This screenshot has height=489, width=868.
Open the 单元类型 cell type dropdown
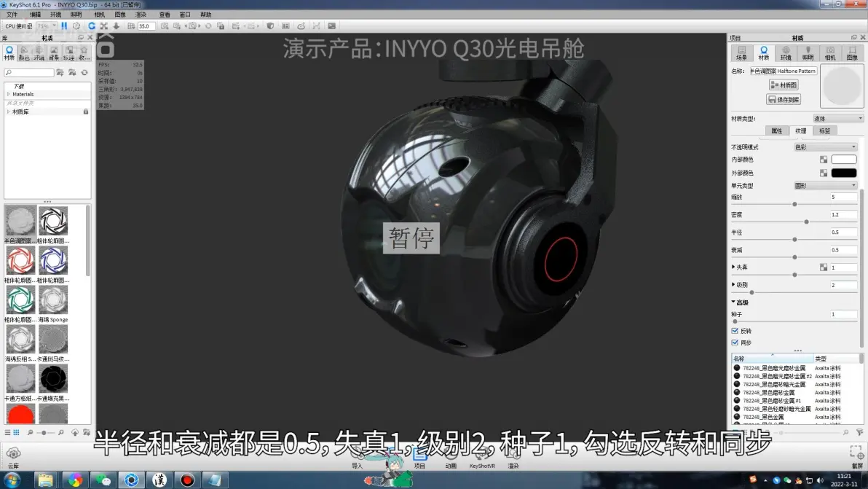click(x=825, y=186)
